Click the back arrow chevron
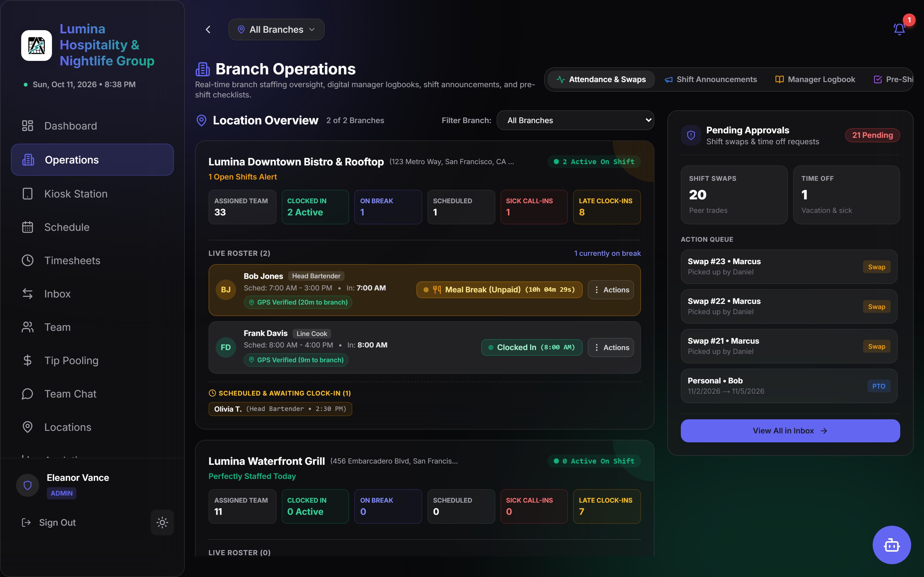Viewport: 924px width, 577px height. pos(208,29)
